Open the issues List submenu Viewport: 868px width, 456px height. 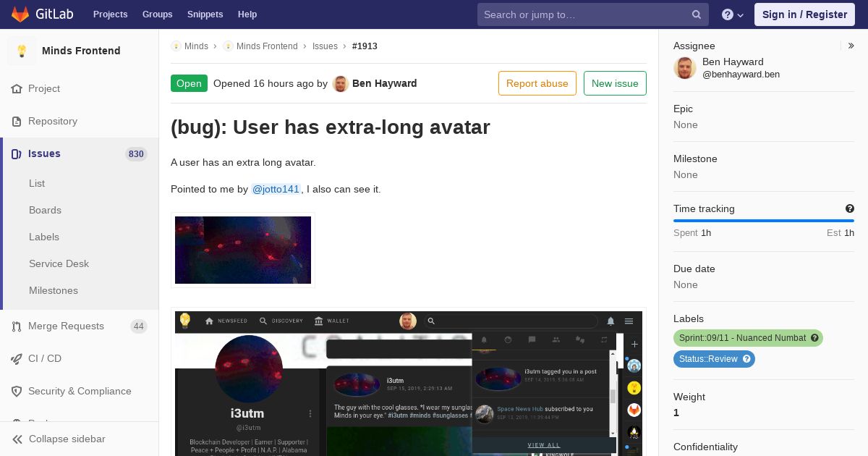pos(37,183)
